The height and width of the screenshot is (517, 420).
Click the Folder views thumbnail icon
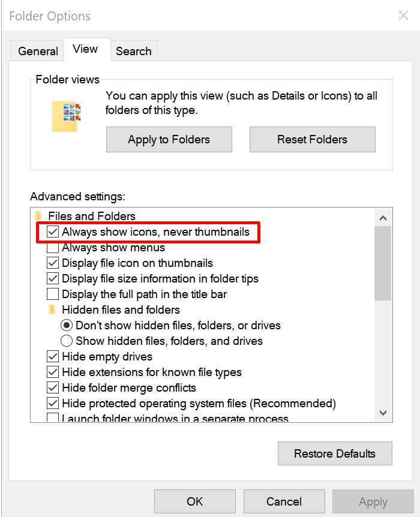tap(66, 116)
